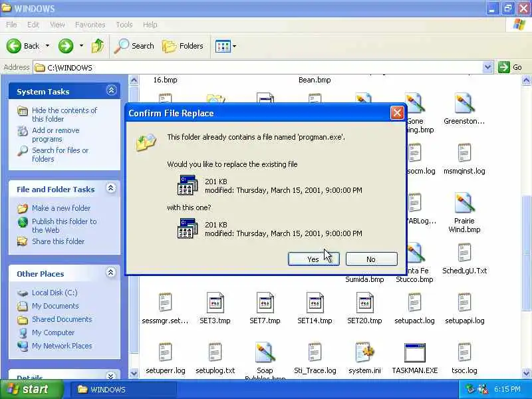Click the left task pane scroll-down arrow
Screen dimensions: 532x399
point(134,373)
